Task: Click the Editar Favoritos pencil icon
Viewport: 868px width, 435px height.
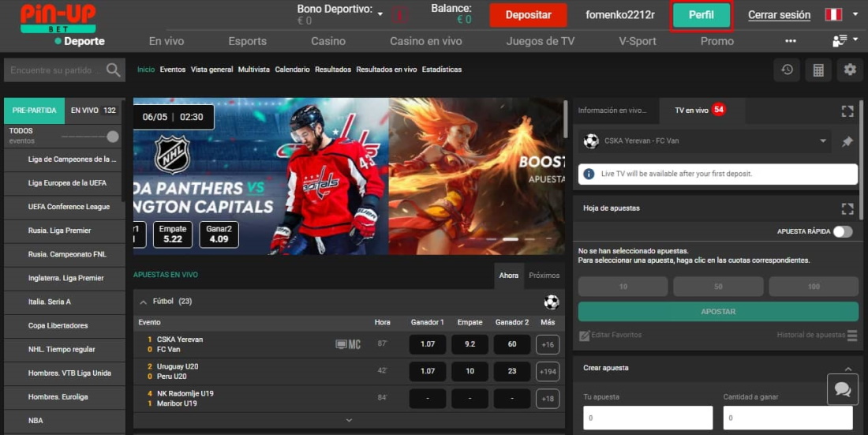Action: coord(584,336)
